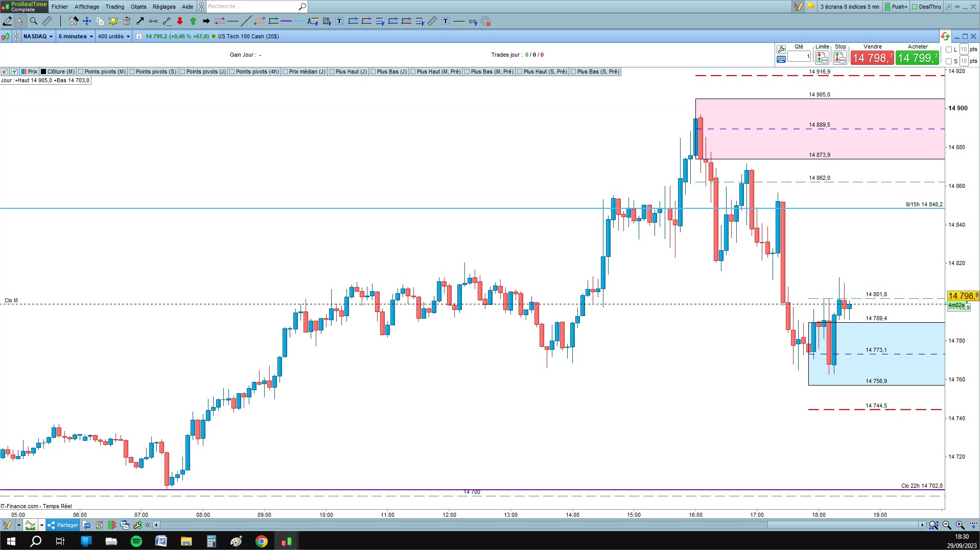This screenshot has height=550, width=980.
Task: Select the pencil drawing tool
Action: point(7,21)
